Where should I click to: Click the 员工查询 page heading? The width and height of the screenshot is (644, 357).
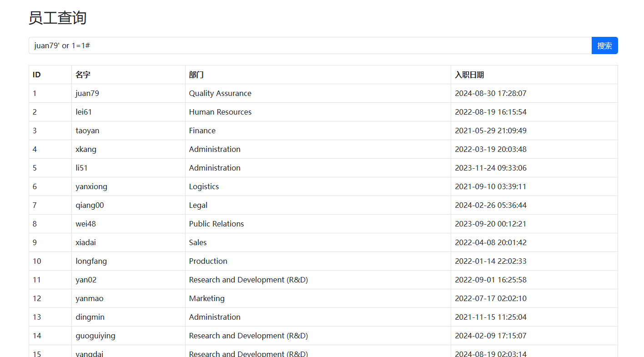tap(57, 18)
